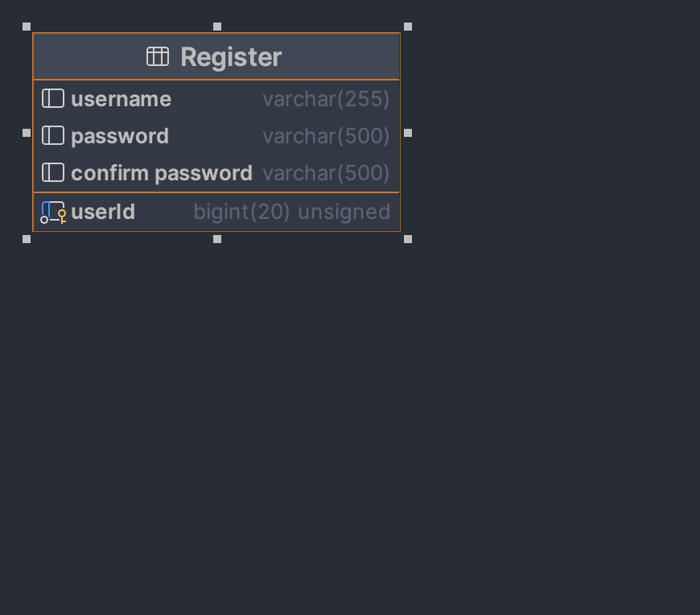This screenshot has width=700, height=615.
Task: Select the userId row at the bottom
Action: pyautogui.click(x=103, y=212)
